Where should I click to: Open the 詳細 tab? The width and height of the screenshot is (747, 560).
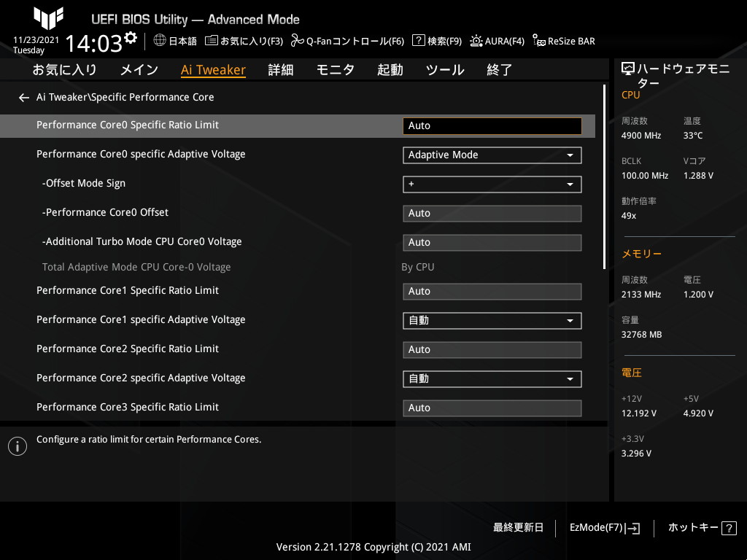pos(281,70)
